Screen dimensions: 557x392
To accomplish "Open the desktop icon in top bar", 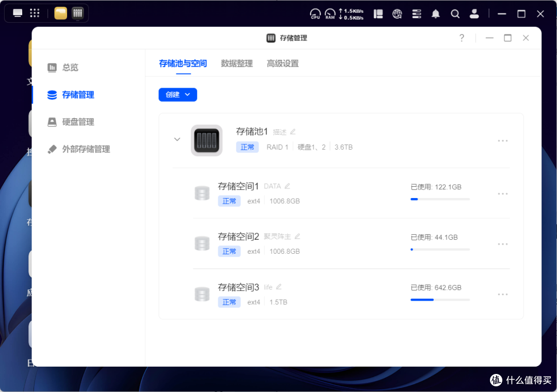I will 18,13.
